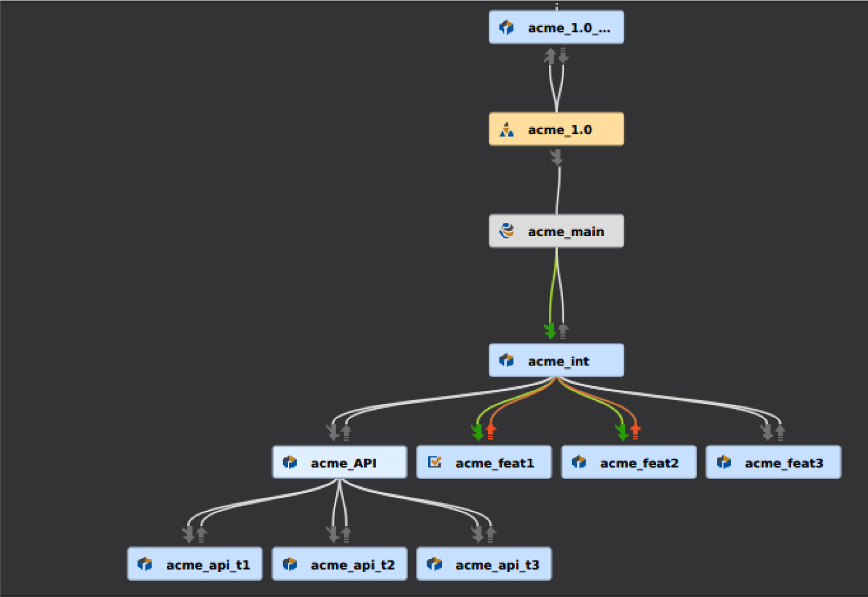
Task: Click the cube icon in acme_API node
Action: pyautogui.click(x=290, y=463)
